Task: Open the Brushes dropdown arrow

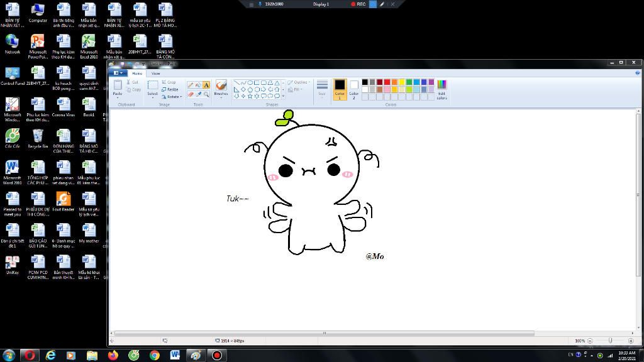Action: tap(221, 96)
